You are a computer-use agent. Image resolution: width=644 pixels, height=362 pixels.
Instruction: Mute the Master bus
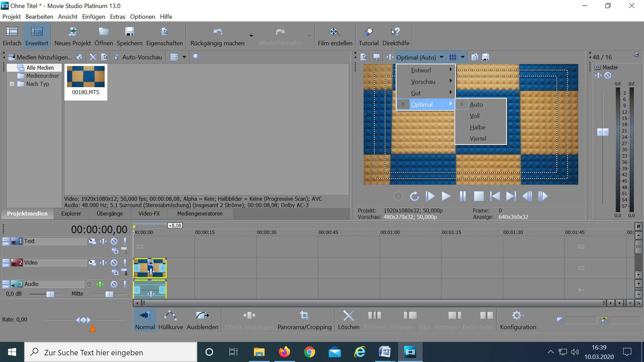[x=608, y=75]
